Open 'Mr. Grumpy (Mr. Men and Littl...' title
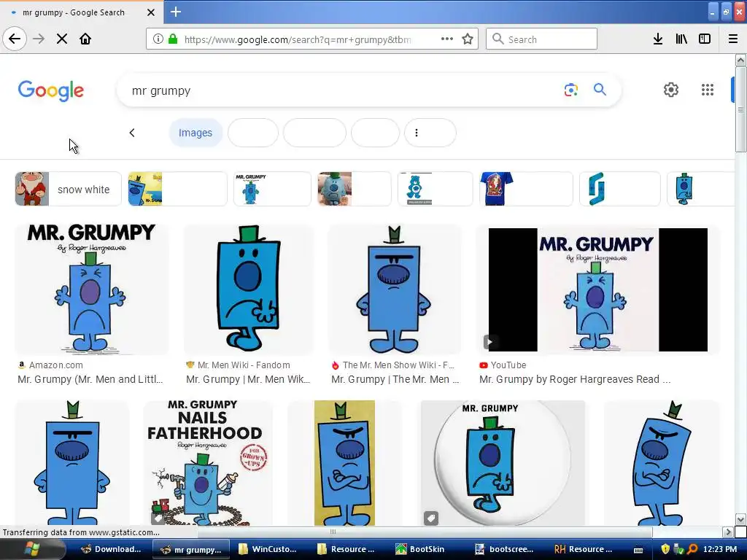 (90, 379)
